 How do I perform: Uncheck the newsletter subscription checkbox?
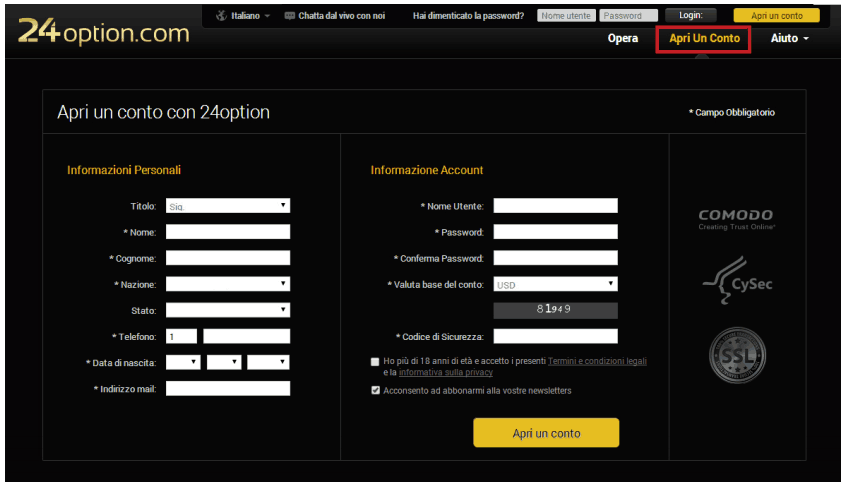375,390
